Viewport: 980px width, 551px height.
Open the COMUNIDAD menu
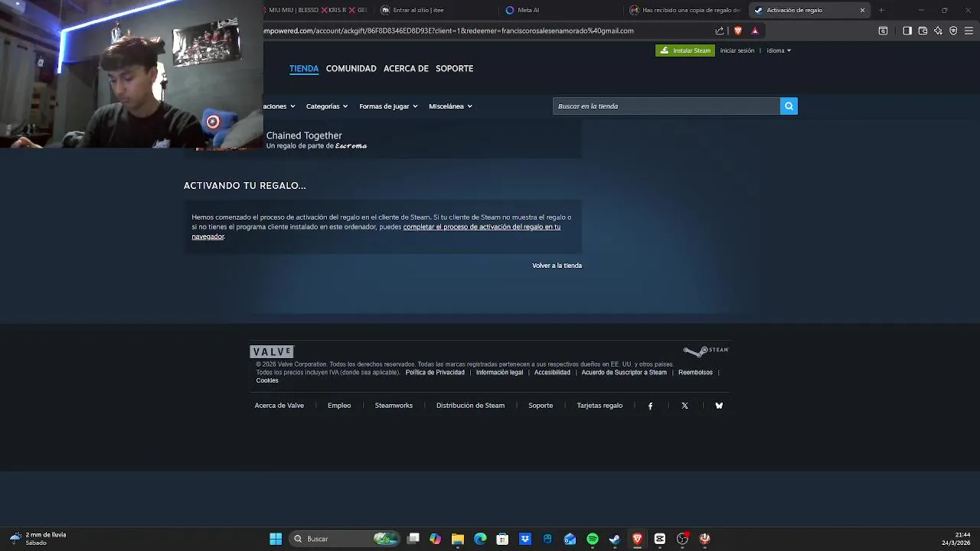pyautogui.click(x=351, y=69)
